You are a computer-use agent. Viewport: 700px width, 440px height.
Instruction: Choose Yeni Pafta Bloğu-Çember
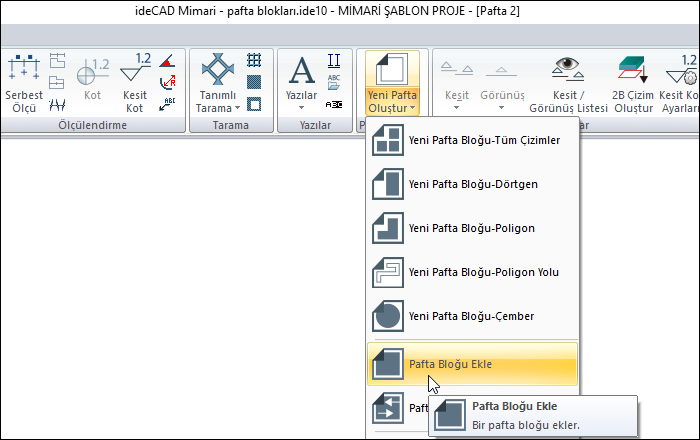point(472,316)
